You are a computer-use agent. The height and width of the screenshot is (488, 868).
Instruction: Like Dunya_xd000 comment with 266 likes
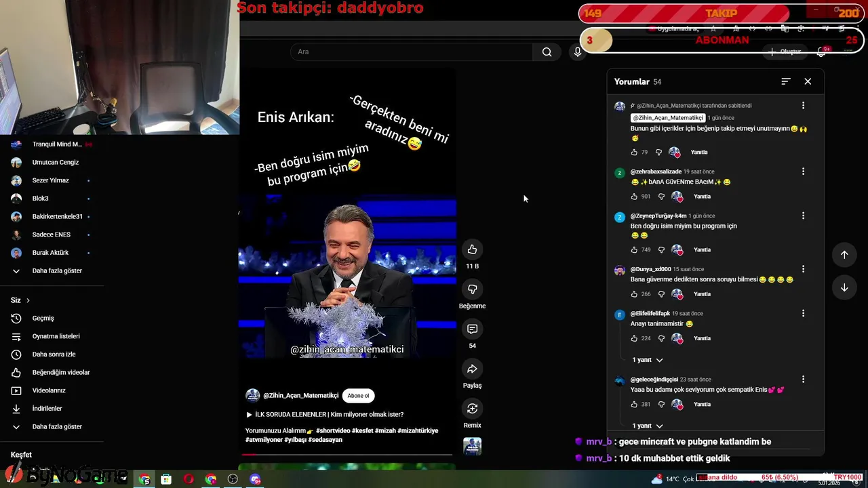click(634, 294)
